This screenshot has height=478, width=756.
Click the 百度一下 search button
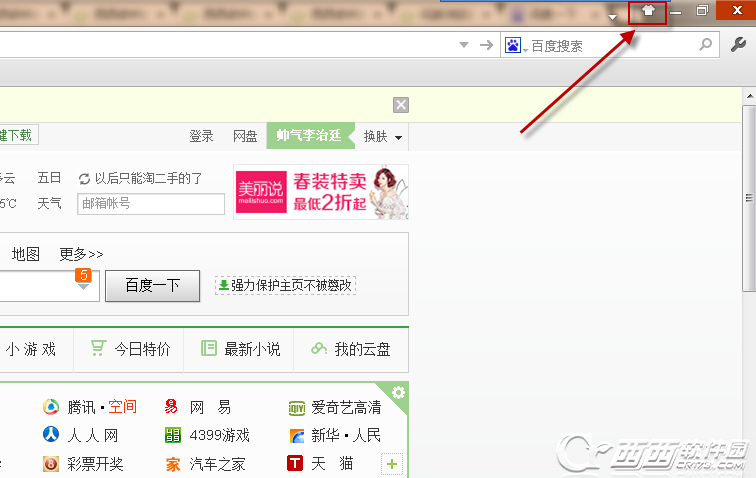[x=152, y=286]
